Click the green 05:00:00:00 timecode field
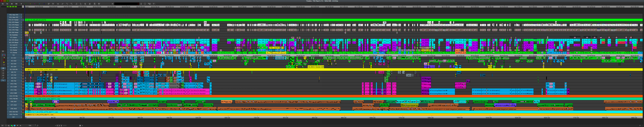The width and height of the screenshot is (644, 127). click(12, 7)
